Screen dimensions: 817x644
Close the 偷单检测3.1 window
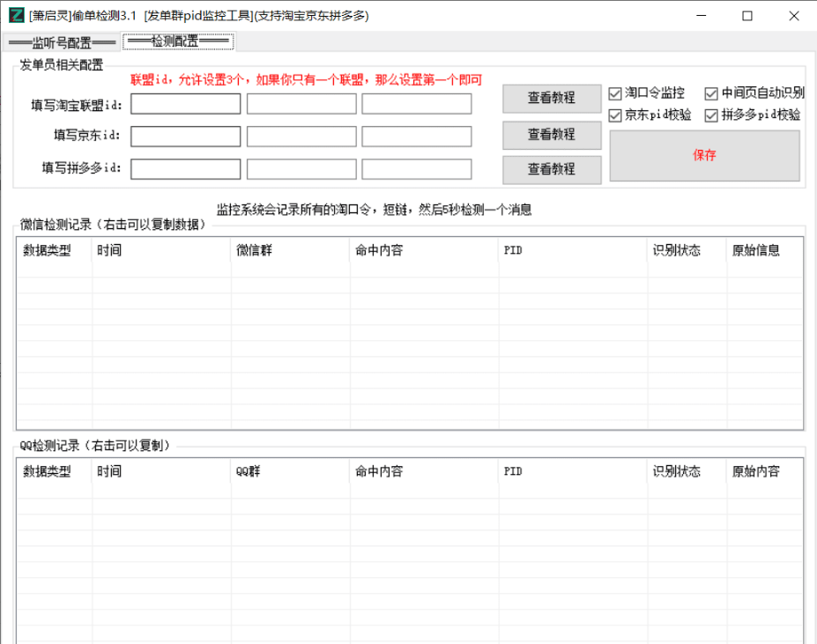(x=793, y=16)
